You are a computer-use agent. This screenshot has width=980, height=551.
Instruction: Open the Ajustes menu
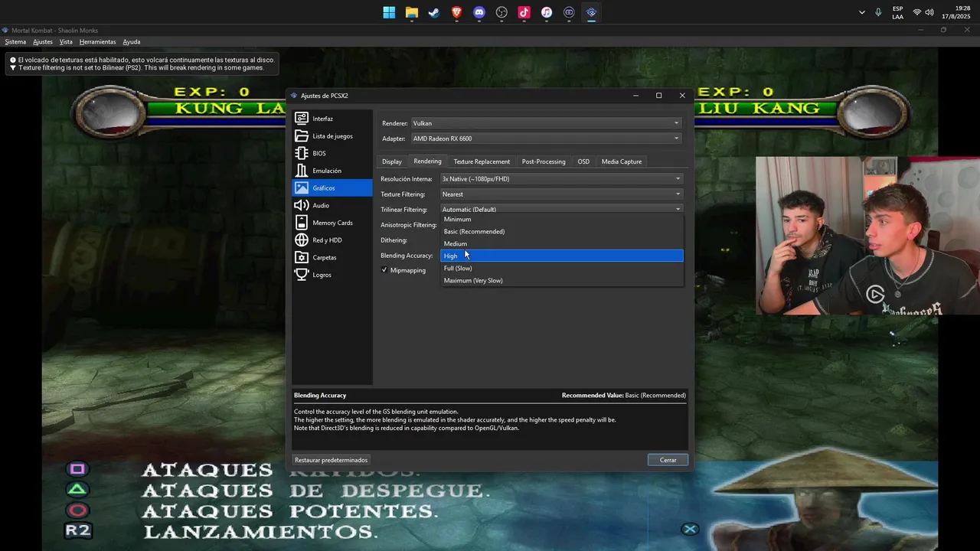click(x=43, y=42)
